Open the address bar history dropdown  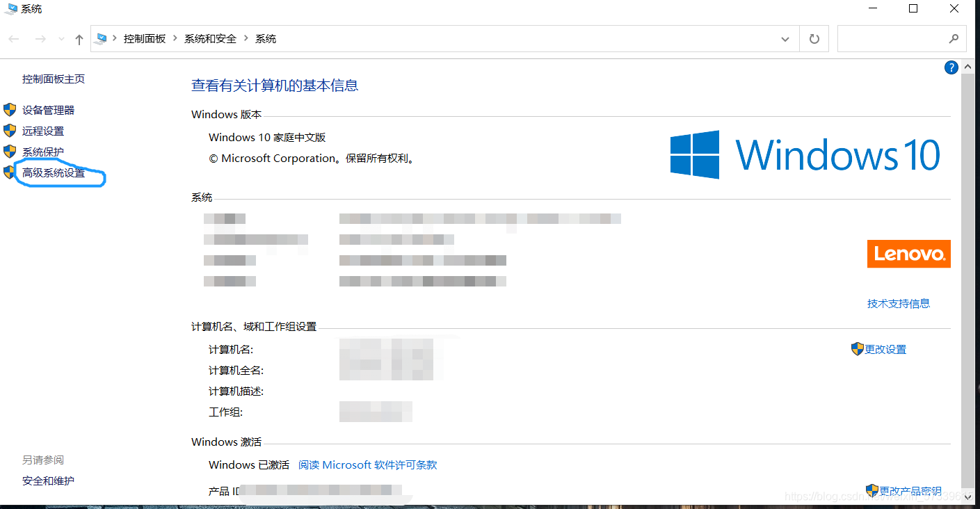tap(785, 40)
